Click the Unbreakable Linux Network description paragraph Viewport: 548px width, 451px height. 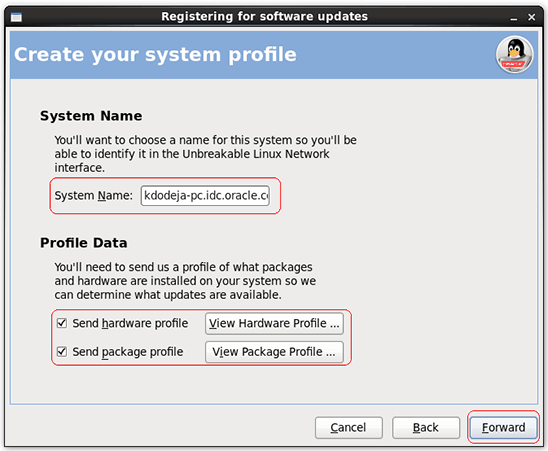pyautogui.click(x=205, y=154)
